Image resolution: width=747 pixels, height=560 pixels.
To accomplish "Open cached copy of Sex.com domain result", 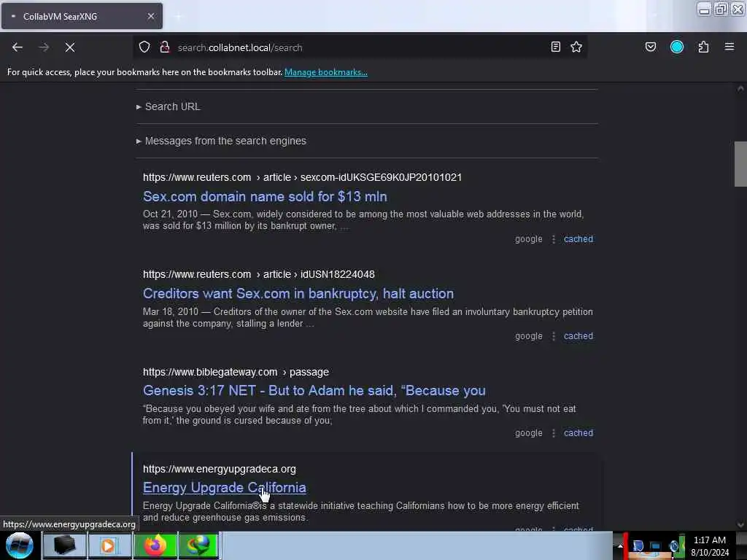I will point(578,239).
